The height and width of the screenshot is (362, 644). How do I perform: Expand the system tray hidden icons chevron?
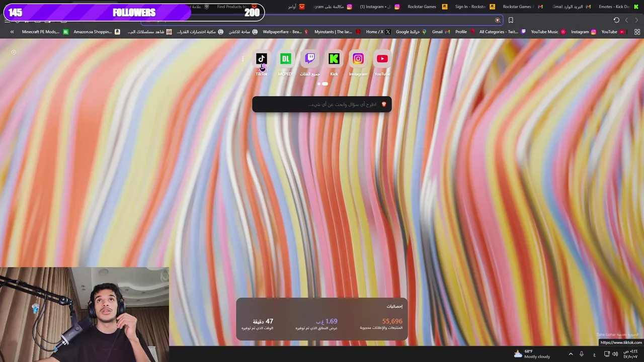tap(571, 354)
